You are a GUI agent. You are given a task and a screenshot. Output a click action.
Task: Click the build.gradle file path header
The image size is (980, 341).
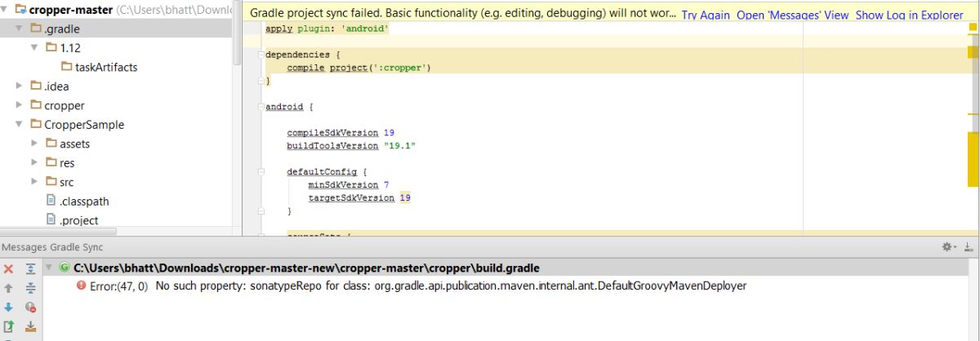[x=306, y=268]
